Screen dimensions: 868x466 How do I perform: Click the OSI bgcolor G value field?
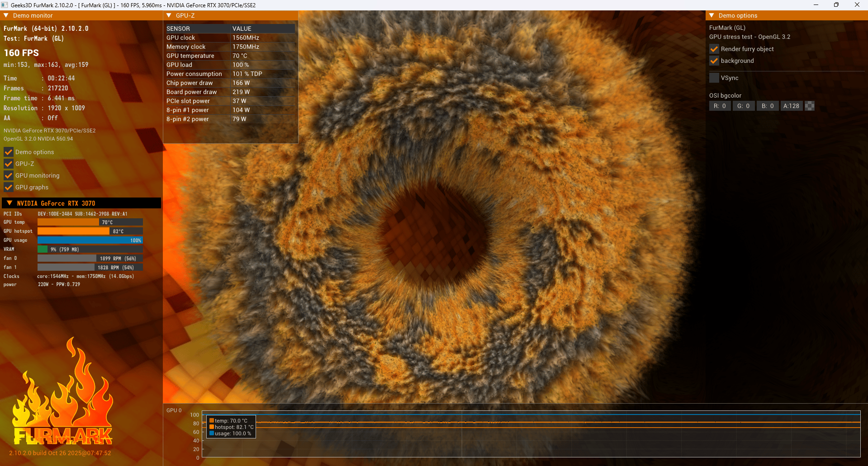coord(744,106)
